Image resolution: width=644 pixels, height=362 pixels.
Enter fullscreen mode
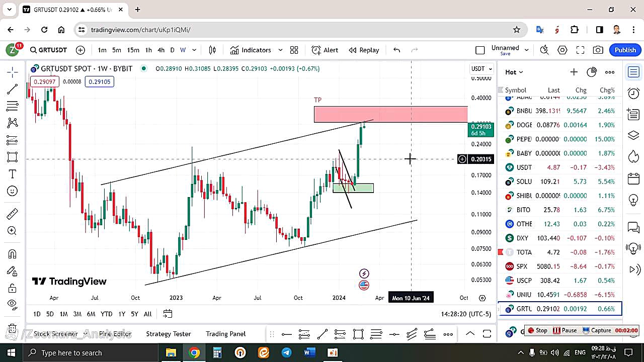(x=580, y=50)
